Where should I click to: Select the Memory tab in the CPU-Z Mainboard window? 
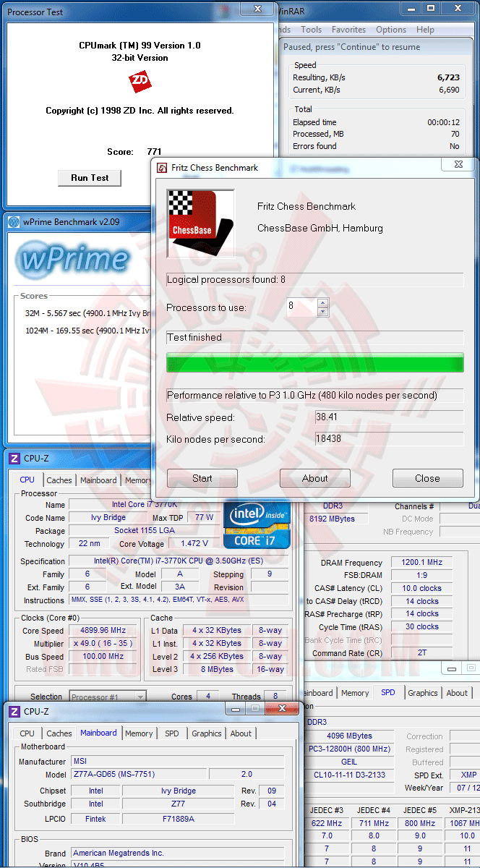139,733
